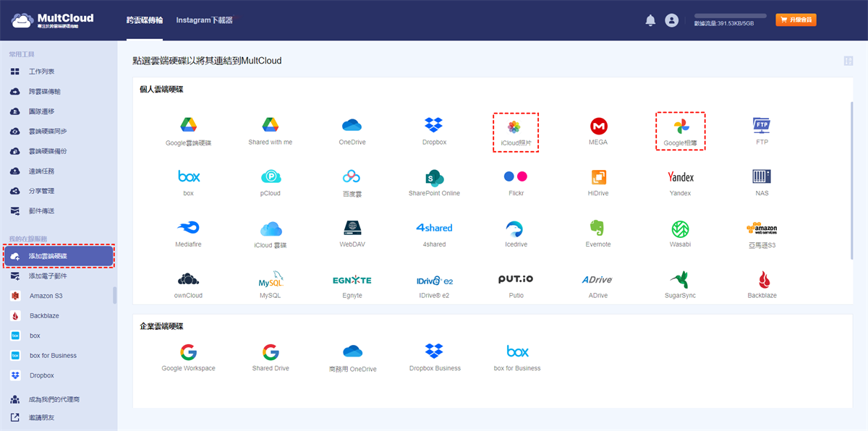Click 添加雲端硬碟 sidebar button
Screen dimensions: 868x431
pos(59,256)
